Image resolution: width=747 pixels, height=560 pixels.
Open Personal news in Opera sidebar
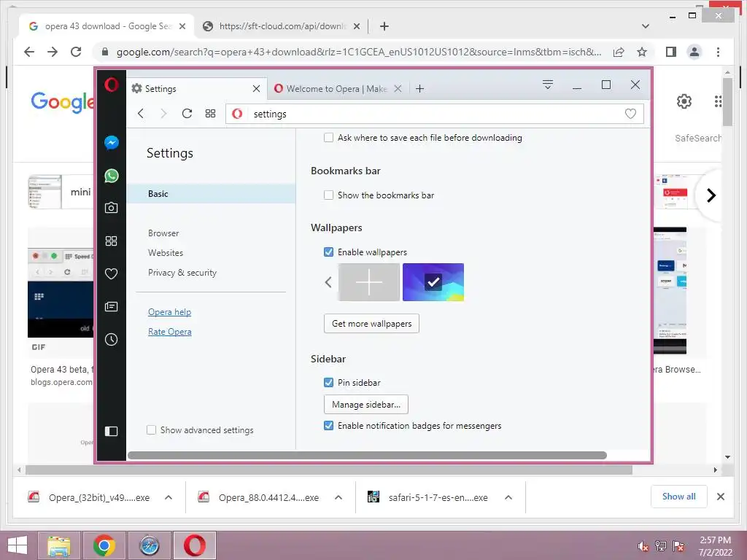coord(112,306)
